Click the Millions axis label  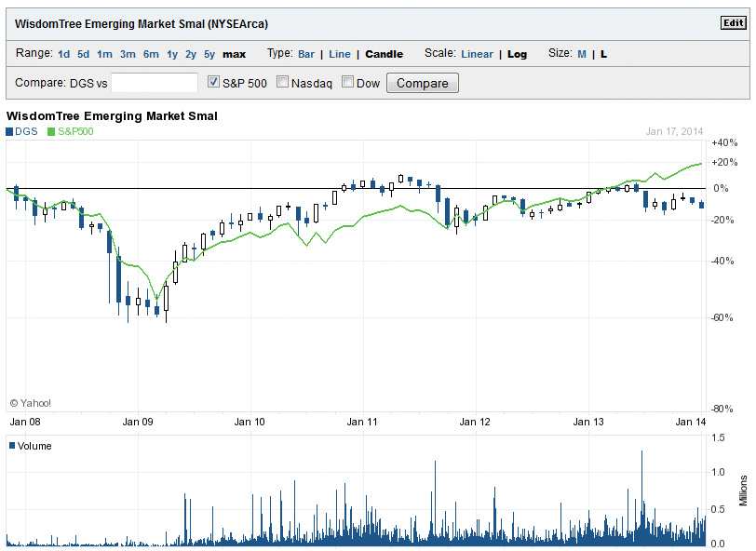tap(743, 491)
